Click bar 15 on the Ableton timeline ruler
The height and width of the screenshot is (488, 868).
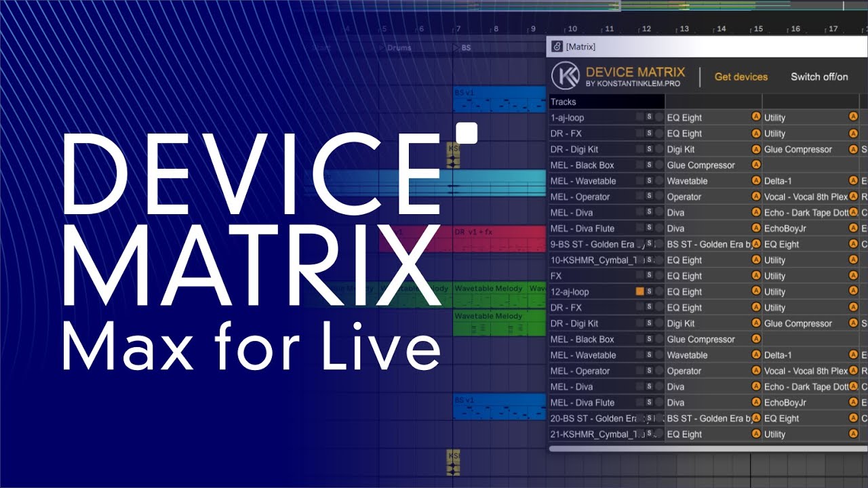pyautogui.click(x=758, y=29)
